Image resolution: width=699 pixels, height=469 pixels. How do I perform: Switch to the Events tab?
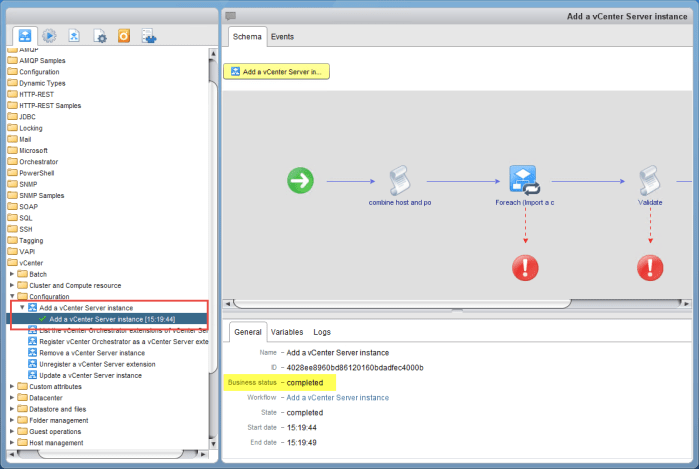pos(282,37)
